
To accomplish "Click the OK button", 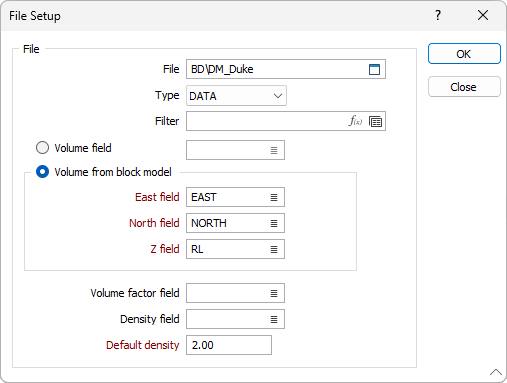I will pyautogui.click(x=464, y=54).
